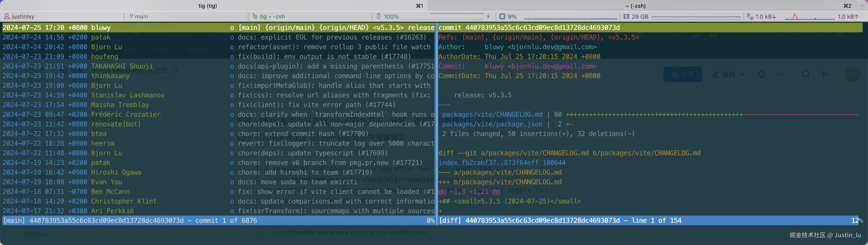This screenshot has height=245, width=868.
Task: Click the memory usage graph line
Action: click(x=696, y=17)
